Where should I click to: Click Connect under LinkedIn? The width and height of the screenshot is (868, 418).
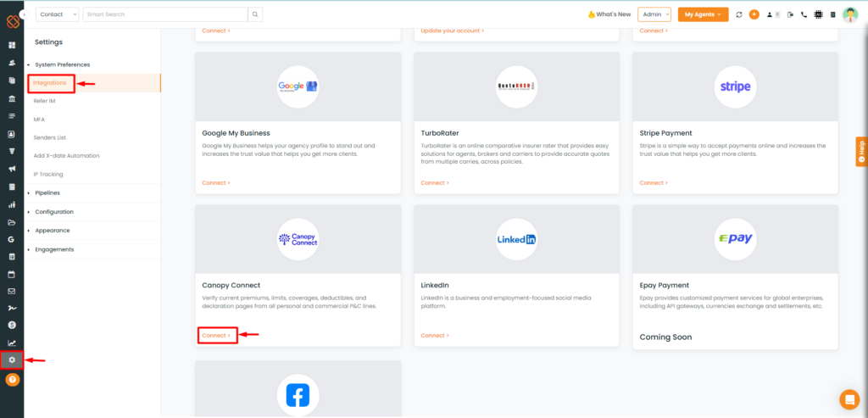click(x=435, y=336)
